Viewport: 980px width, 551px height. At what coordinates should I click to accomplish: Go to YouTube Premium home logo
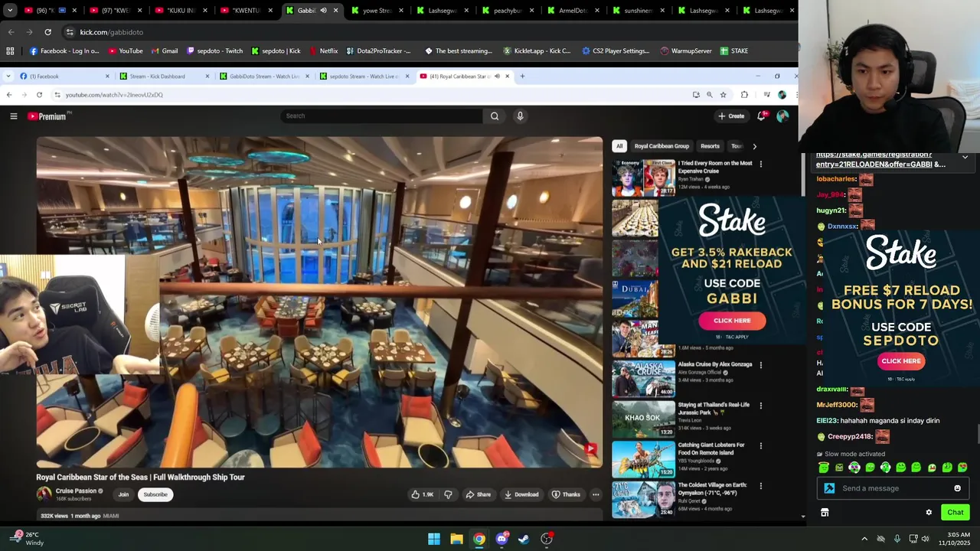coord(47,116)
